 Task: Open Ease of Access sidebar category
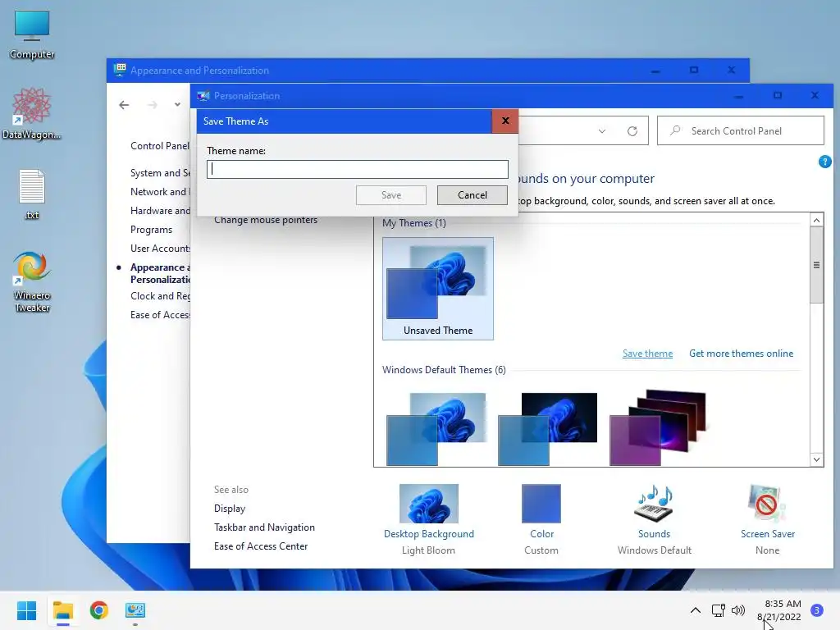pos(160,315)
